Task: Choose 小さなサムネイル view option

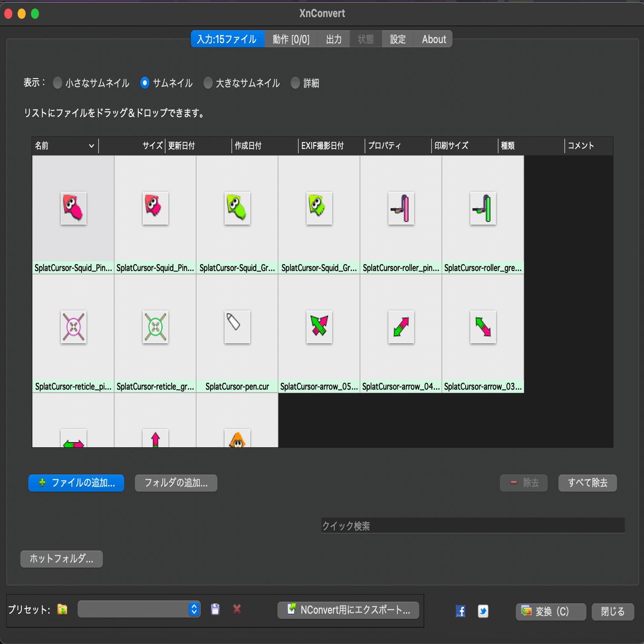Action: [91, 83]
